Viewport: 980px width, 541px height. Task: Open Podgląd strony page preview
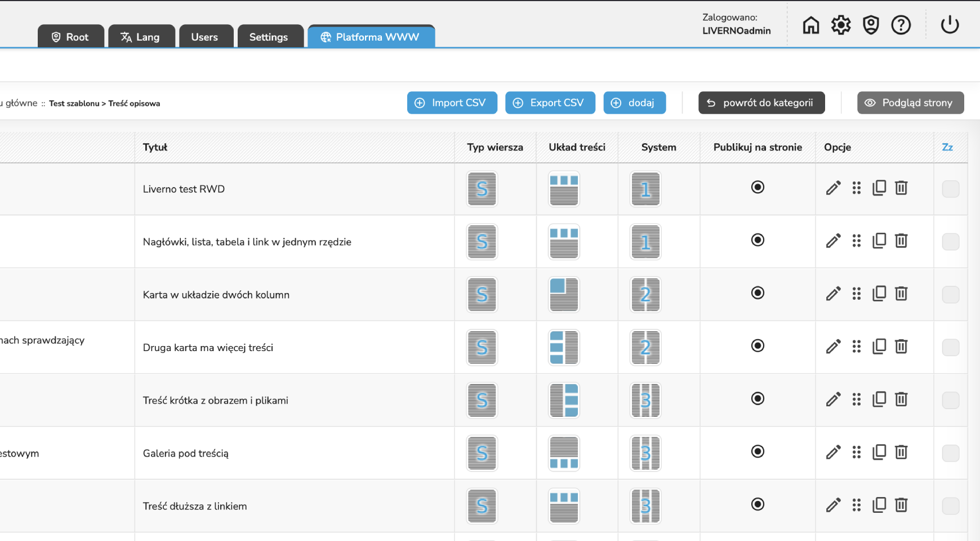pos(911,103)
